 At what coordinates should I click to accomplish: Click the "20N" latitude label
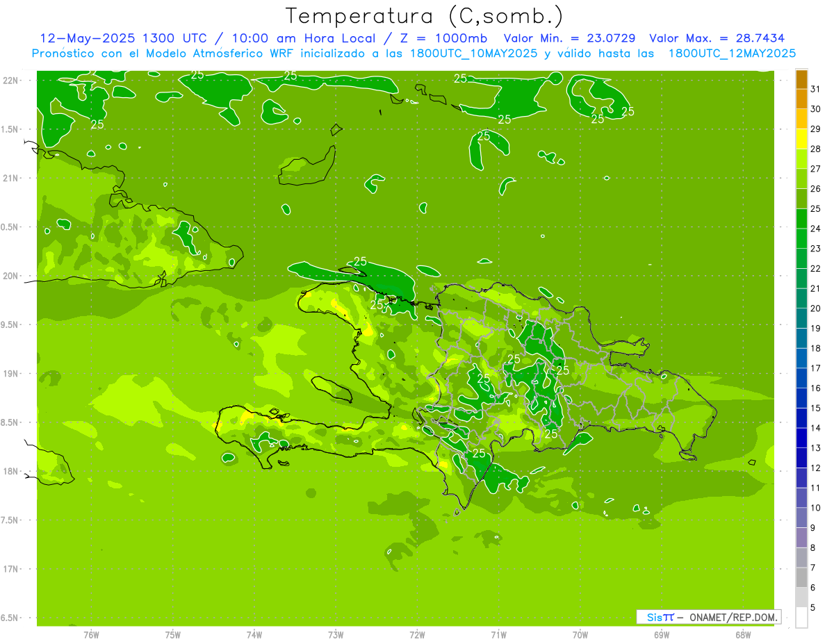(10, 276)
